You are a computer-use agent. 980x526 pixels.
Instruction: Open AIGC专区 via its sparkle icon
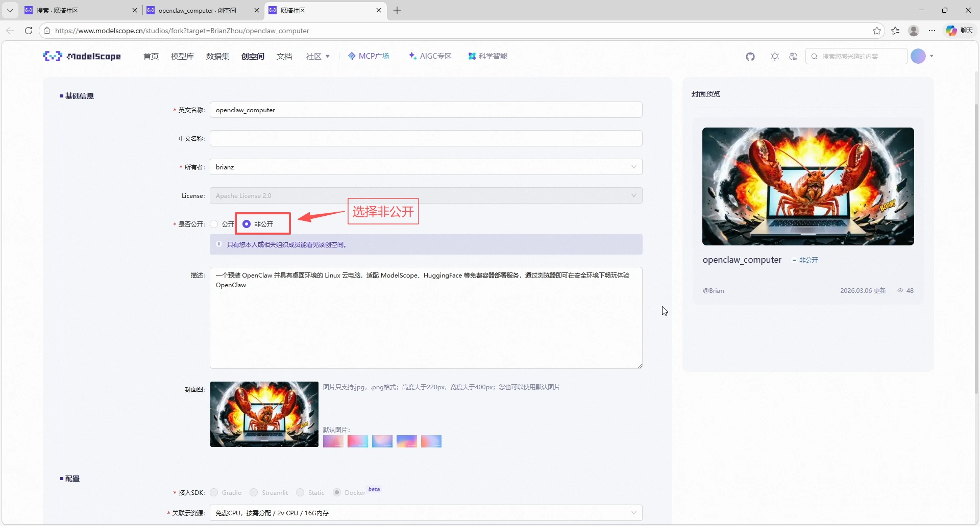click(412, 56)
